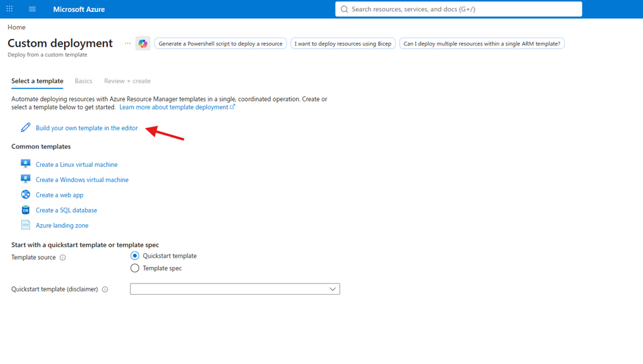Screen dimensions: 643x364
Task: Show the Template source info tooltip icon
Action: [x=63, y=257]
